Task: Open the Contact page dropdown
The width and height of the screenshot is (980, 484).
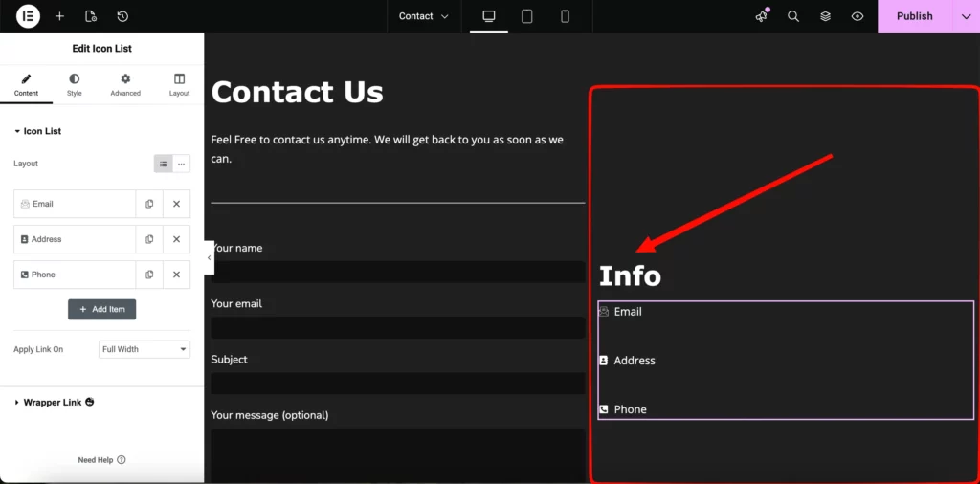Action: tap(424, 16)
